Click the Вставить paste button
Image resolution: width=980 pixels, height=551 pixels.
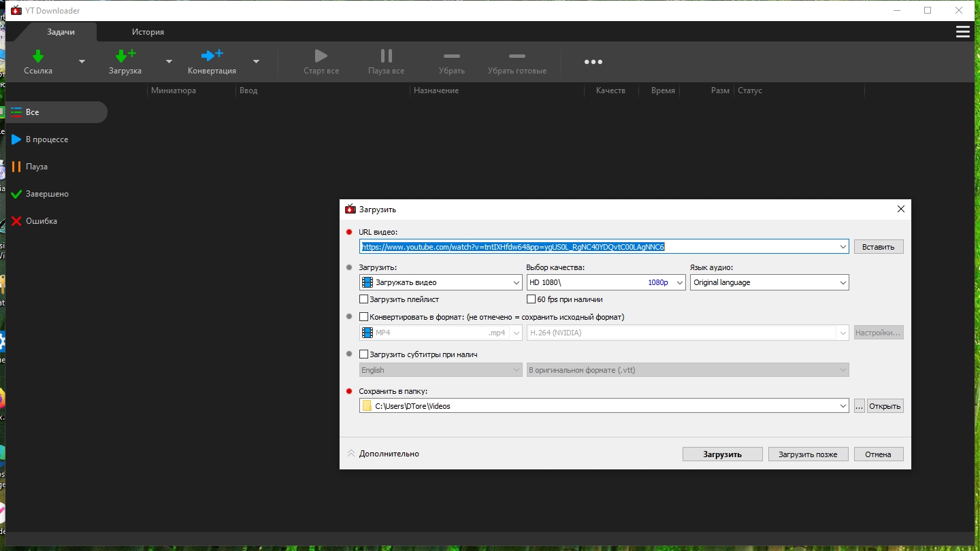[878, 247]
